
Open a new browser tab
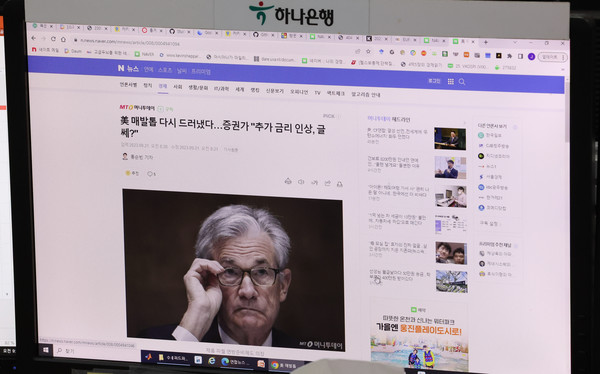[486, 42]
